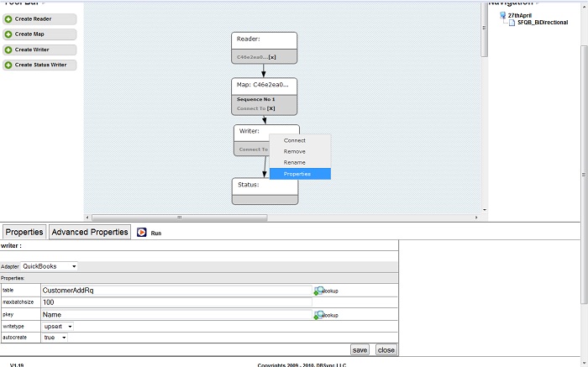Select SFQB_BiDirectional in navigation tree
This screenshot has width=588, height=367.
(x=537, y=23)
